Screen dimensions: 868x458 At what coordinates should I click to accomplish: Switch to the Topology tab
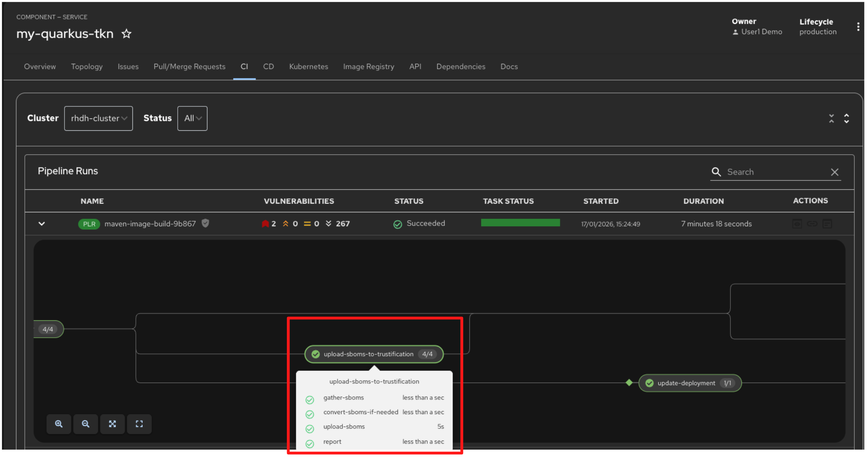[x=87, y=67]
